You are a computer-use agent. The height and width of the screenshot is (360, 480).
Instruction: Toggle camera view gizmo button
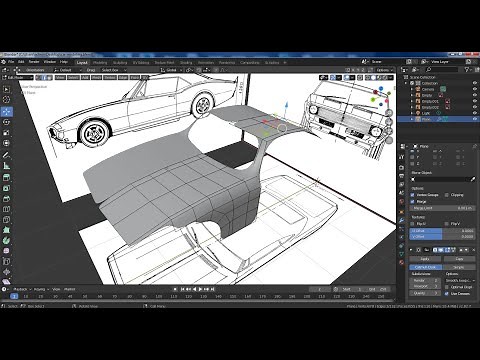pos(389,131)
